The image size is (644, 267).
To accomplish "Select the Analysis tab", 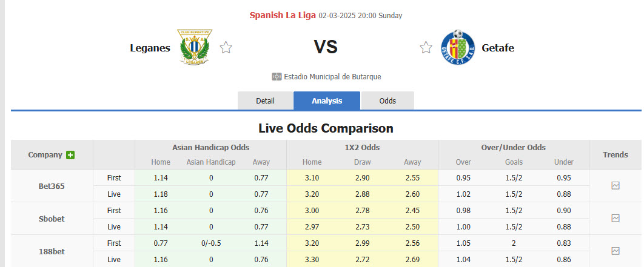I will pos(327,101).
